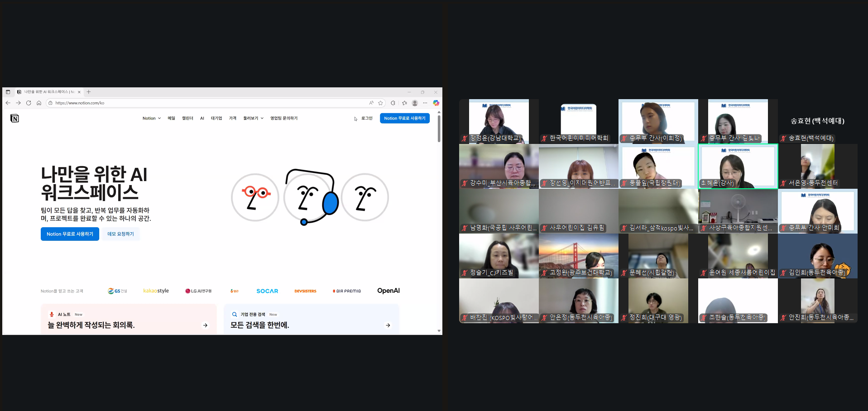Click the page scroll down arrow

[439, 331]
